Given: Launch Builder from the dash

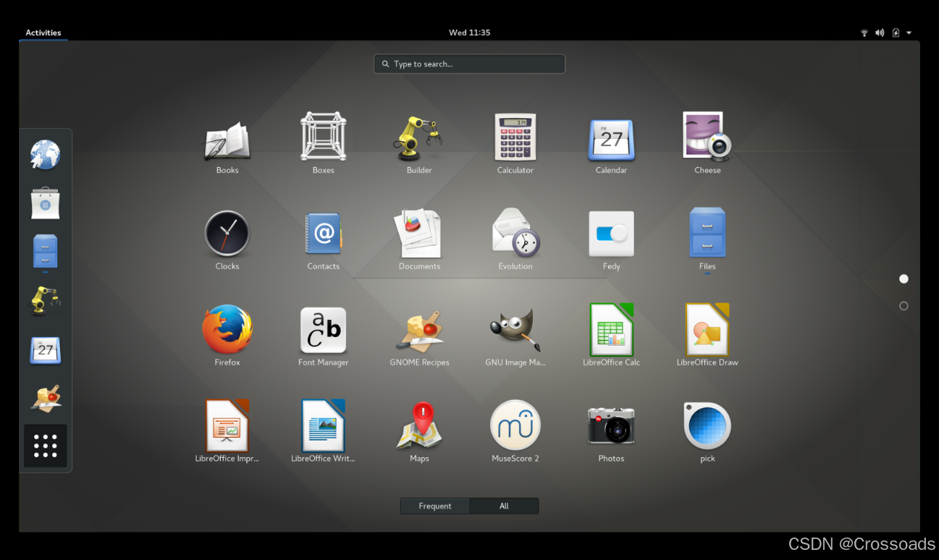Looking at the screenshot, I should [45, 300].
